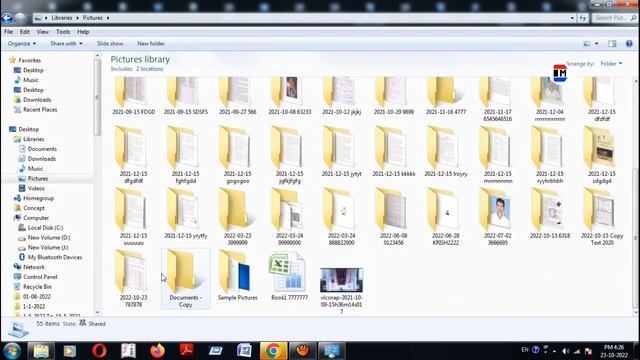Click the New folder button
The width and height of the screenshot is (640, 360).
point(151,43)
